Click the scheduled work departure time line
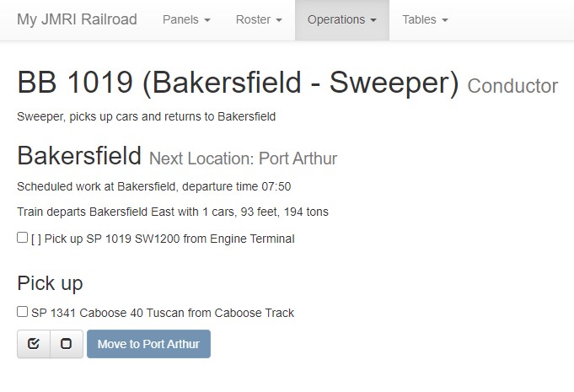 [153, 186]
